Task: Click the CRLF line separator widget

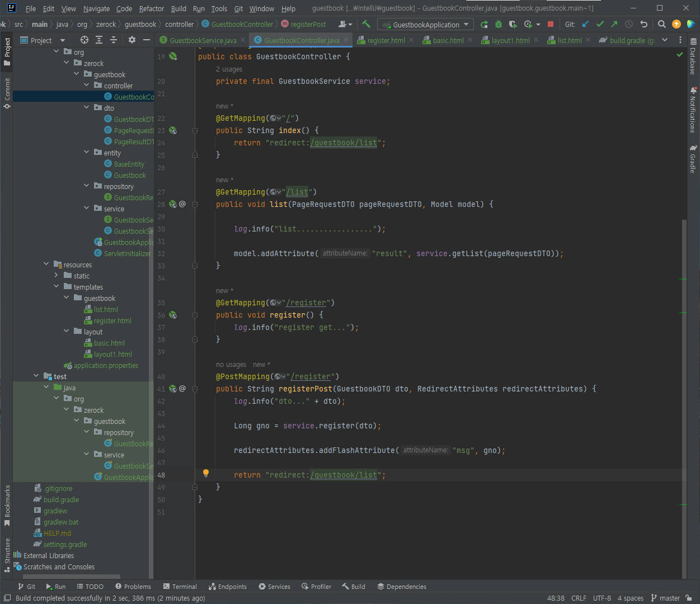Action: tap(579, 598)
